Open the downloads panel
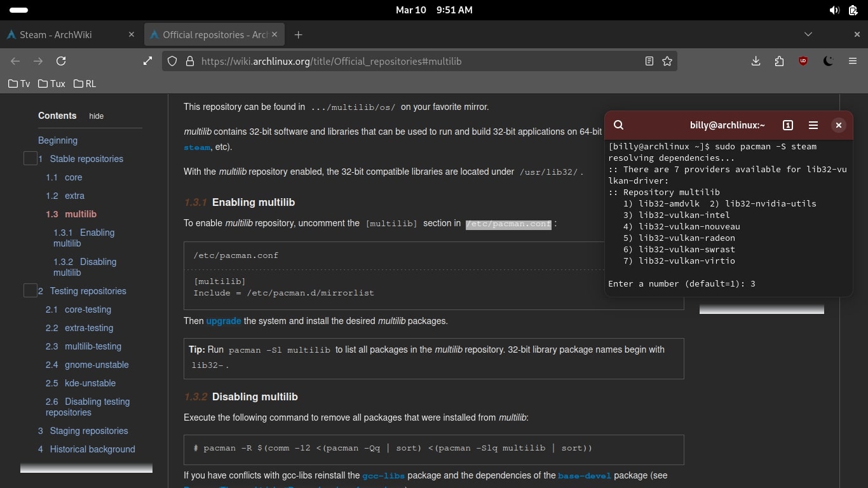The width and height of the screenshot is (868, 488). 756,61
